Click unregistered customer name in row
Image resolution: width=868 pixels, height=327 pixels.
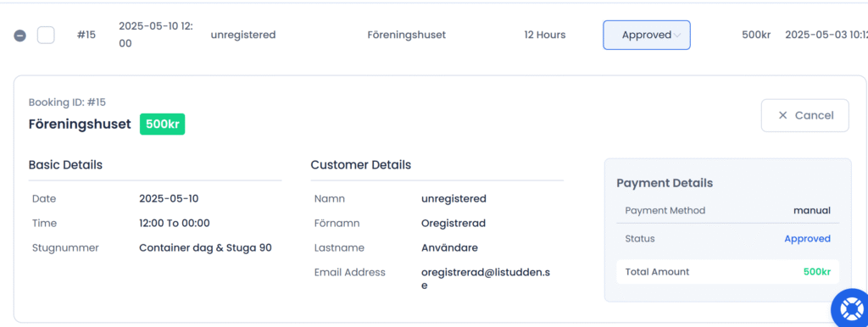pyautogui.click(x=243, y=35)
